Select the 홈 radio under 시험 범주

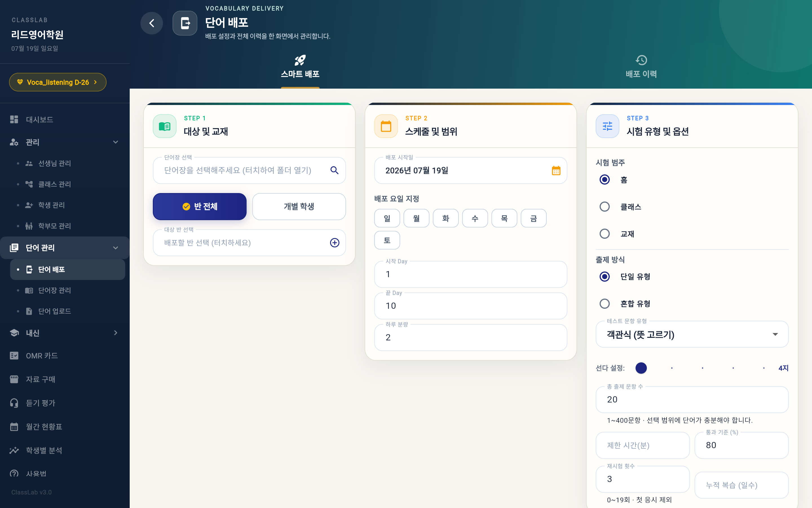click(x=605, y=179)
